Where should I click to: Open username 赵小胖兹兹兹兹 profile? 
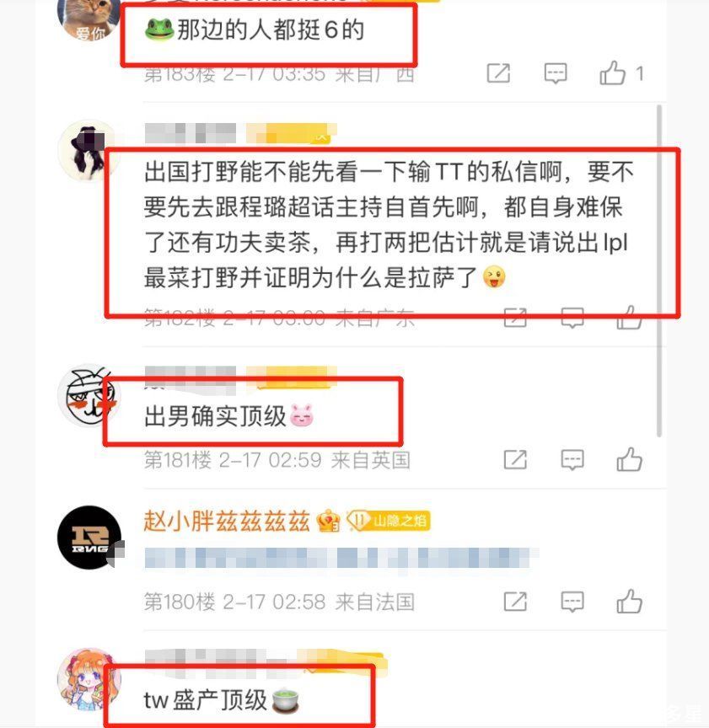coord(226,521)
